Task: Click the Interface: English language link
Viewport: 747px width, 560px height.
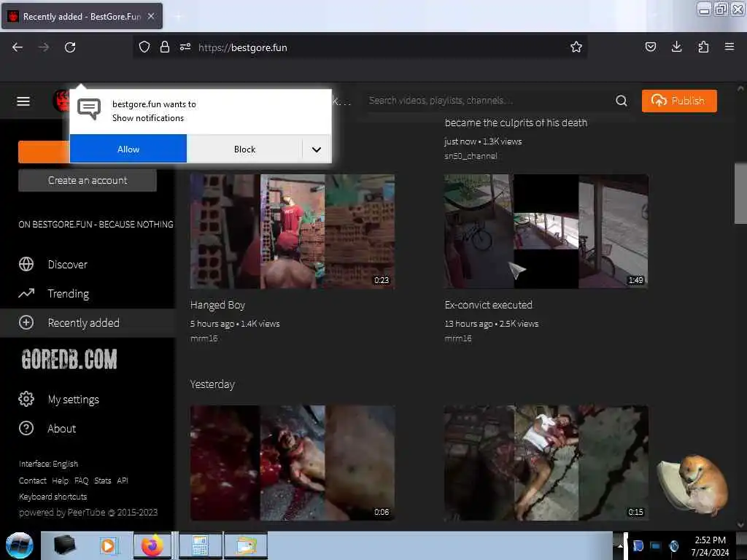Action: (49, 464)
